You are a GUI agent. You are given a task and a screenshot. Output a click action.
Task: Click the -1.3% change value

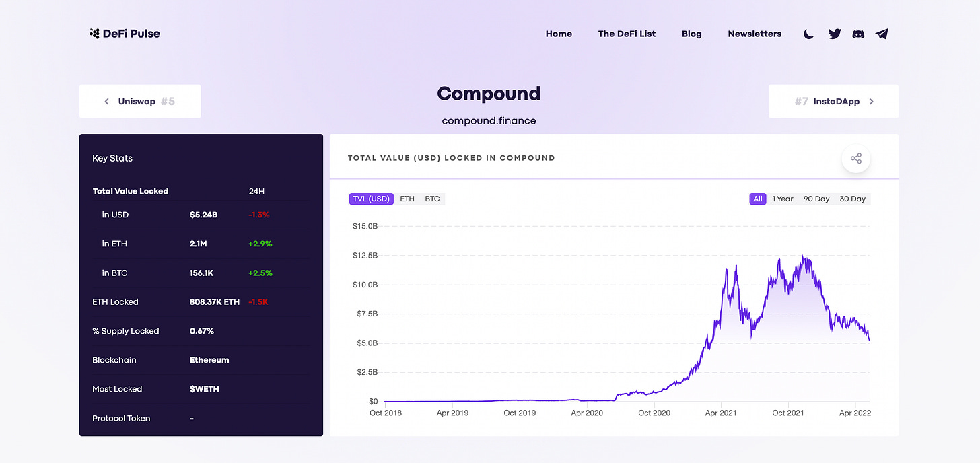259,215
